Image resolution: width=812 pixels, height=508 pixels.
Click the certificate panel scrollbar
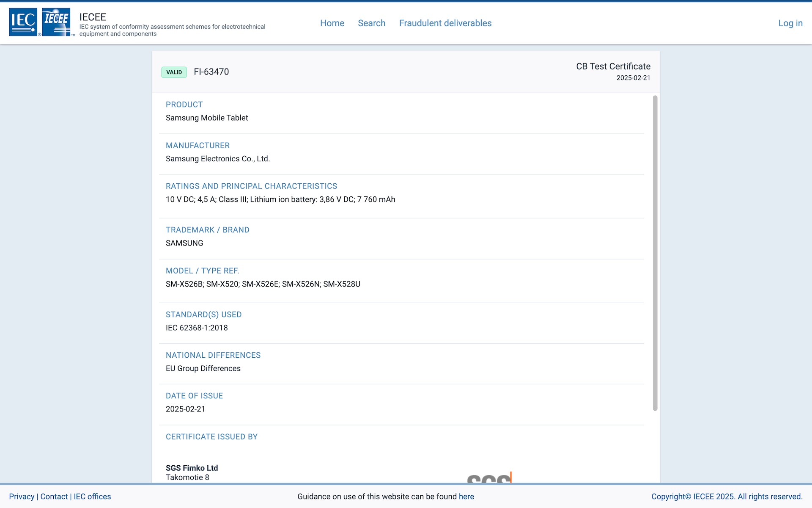click(x=655, y=253)
